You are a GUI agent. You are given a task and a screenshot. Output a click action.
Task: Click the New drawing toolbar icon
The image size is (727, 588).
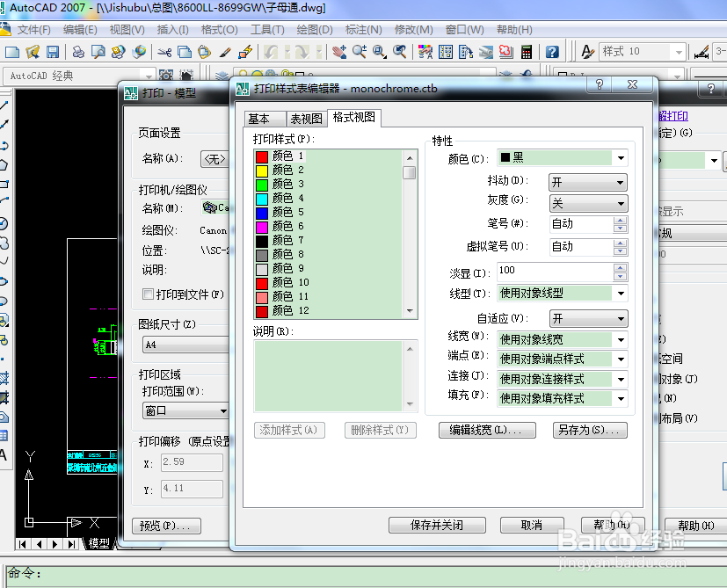pos(12,52)
